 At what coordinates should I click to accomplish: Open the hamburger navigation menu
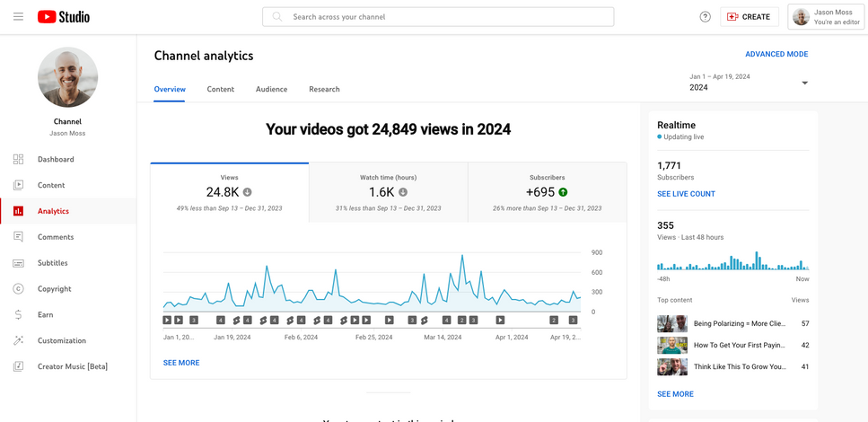(18, 17)
